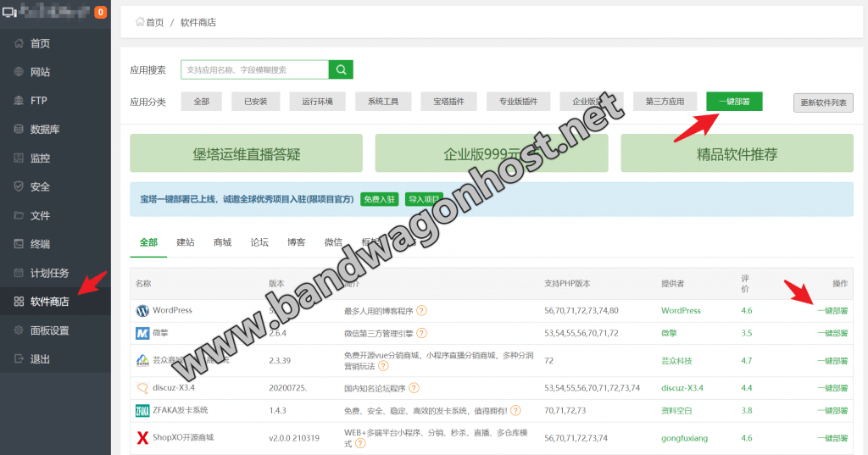This screenshot has height=455, width=868.
Task: Switch to the 商城 tab
Action: (223, 242)
